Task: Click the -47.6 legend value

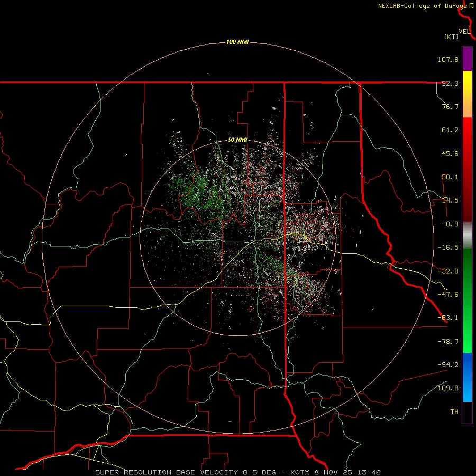Action: point(448,295)
